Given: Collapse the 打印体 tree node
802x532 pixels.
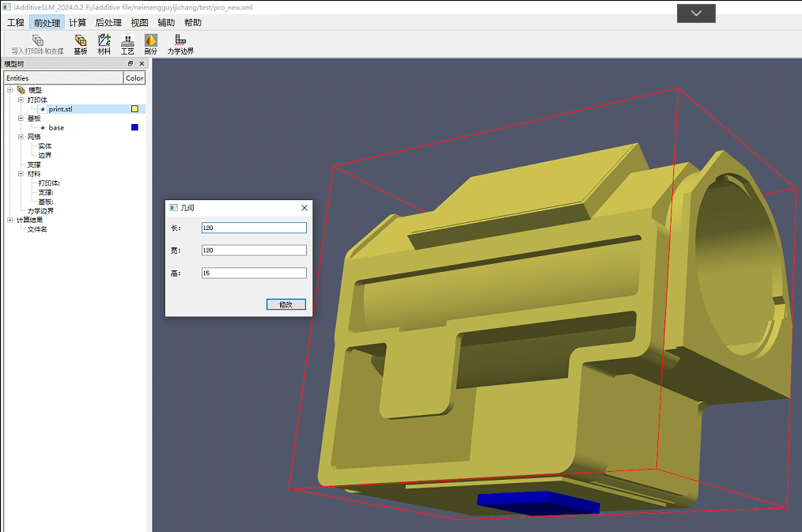Looking at the screenshot, I should click(21, 100).
